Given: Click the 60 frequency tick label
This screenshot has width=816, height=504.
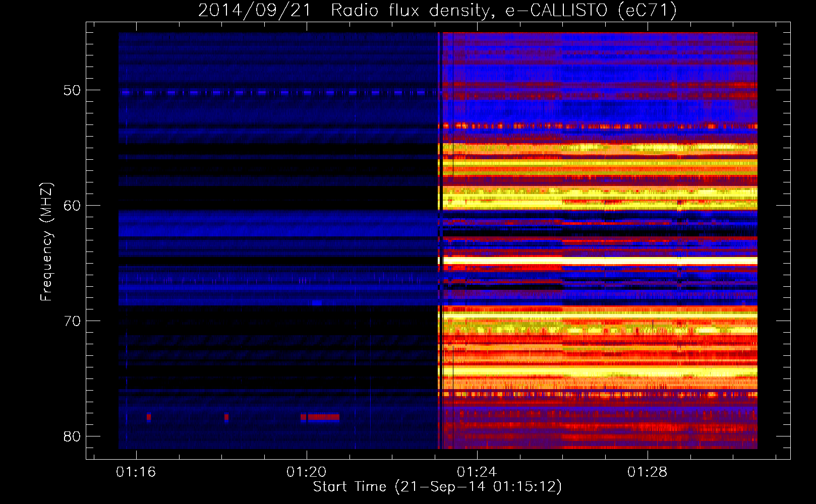Looking at the screenshot, I should point(72,206).
